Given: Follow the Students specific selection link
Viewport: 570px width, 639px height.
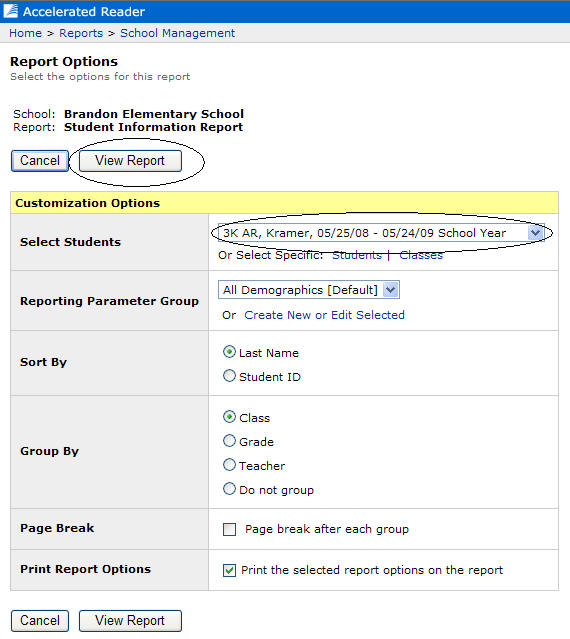Looking at the screenshot, I should (357, 255).
